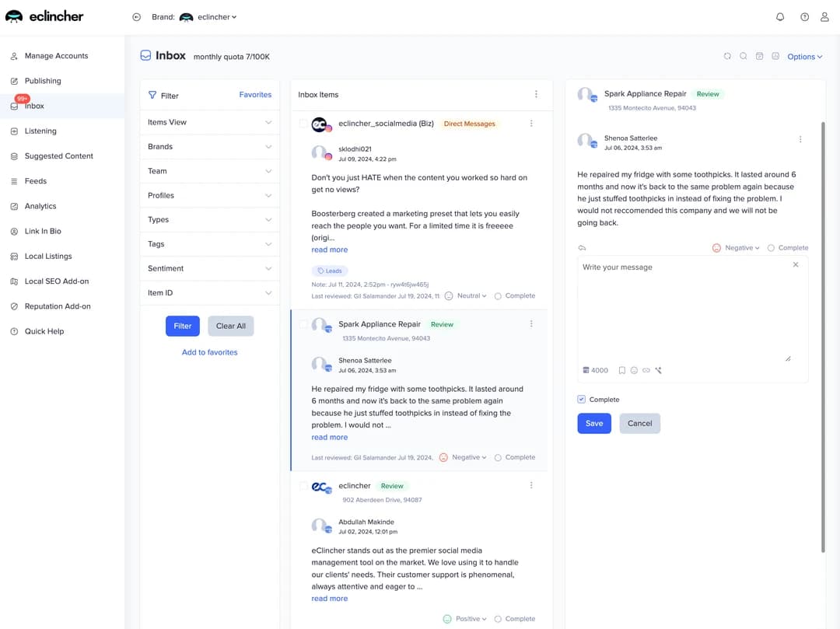
Task: Open read more on the eclincher review
Action: point(329,598)
